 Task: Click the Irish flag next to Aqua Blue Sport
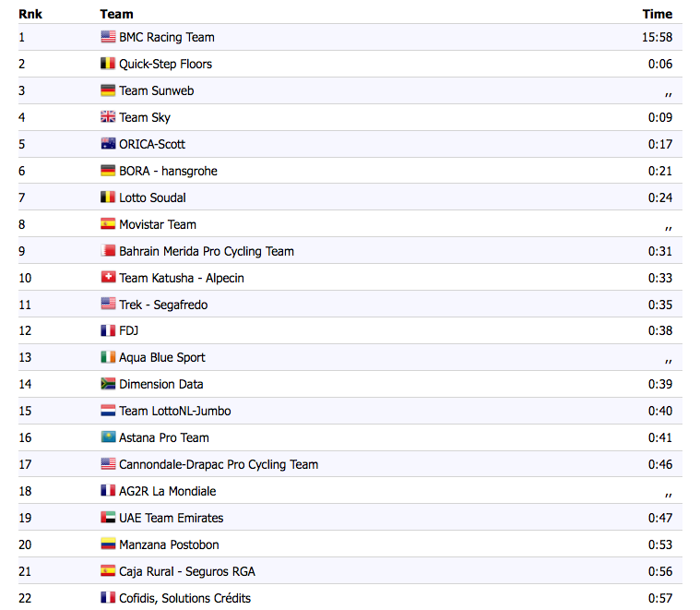(x=108, y=358)
